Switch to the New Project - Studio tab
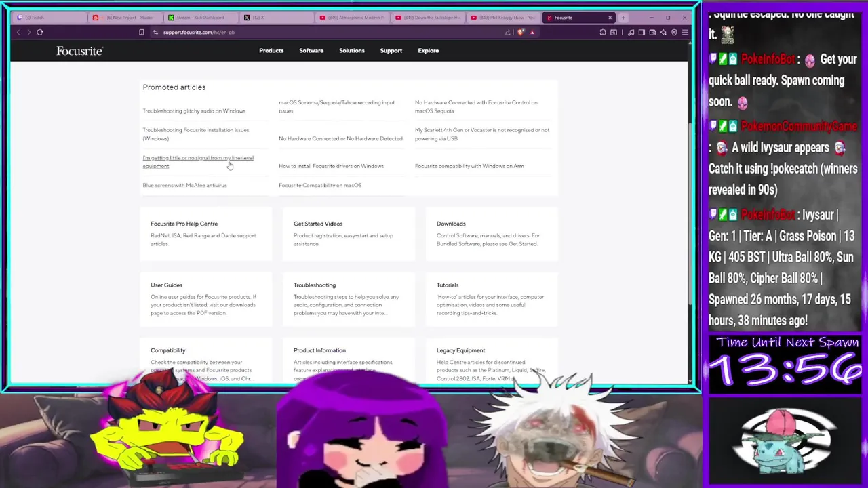The image size is (868, 488). [126, 18]
